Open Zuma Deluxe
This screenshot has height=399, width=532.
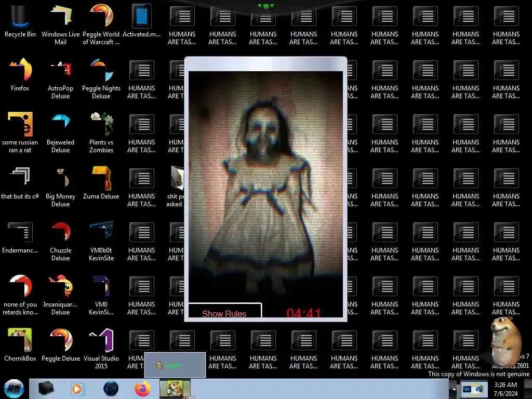[101, 183]
